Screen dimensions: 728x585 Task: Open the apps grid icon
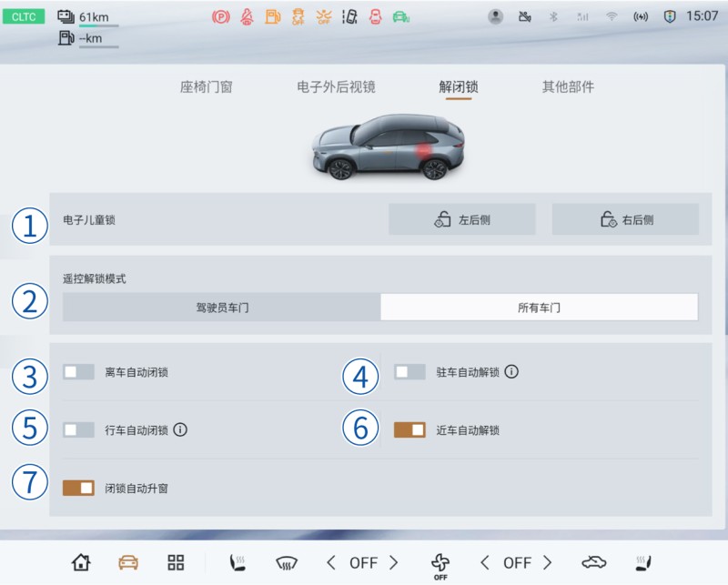[x=176, y=562]
